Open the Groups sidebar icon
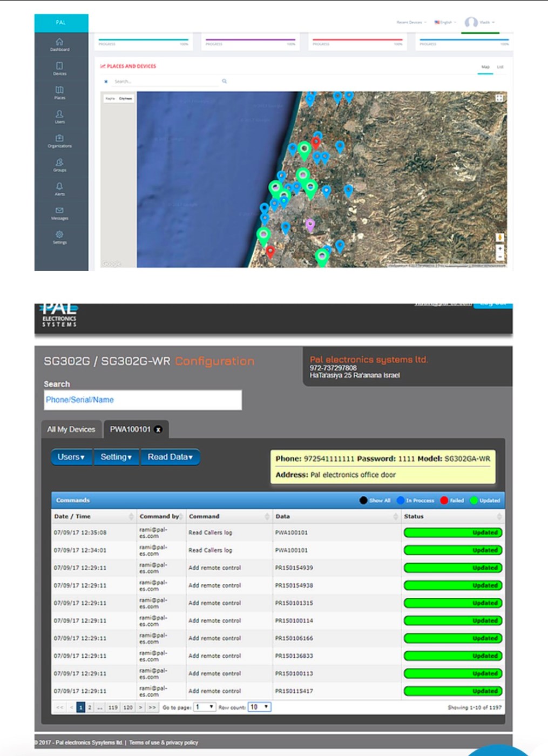 (59, 162)
